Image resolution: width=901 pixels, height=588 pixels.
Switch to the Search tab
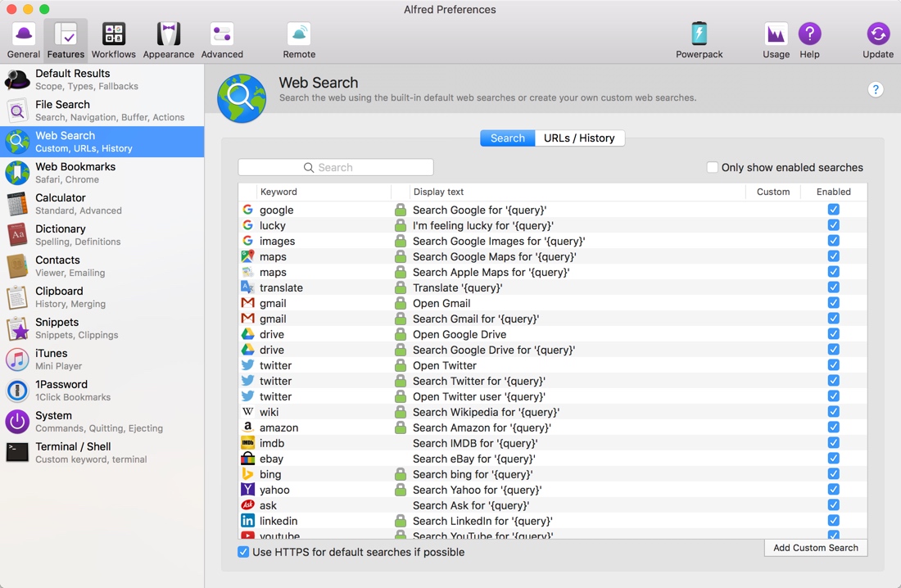click(507, 138)
